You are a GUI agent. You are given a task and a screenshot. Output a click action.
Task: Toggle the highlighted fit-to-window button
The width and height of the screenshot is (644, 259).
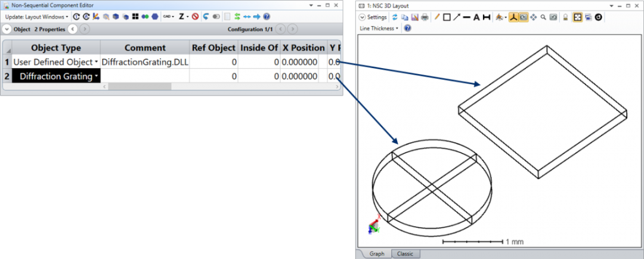[577, 17]
